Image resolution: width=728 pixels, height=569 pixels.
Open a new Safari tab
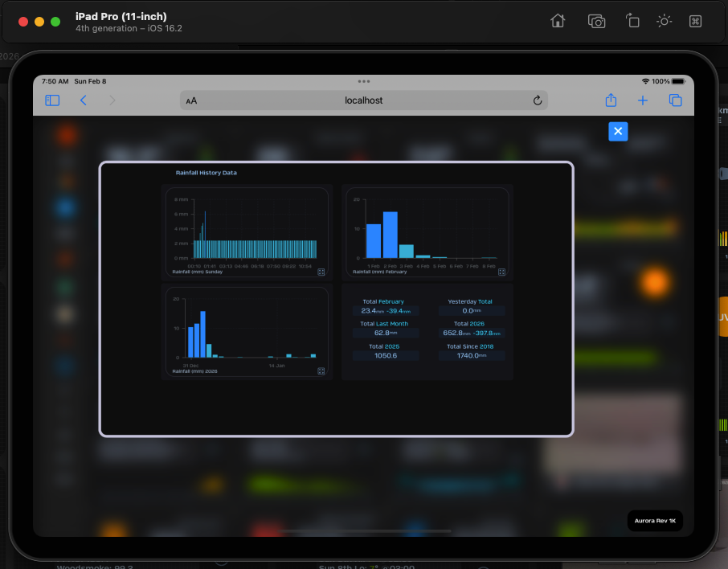643,100
